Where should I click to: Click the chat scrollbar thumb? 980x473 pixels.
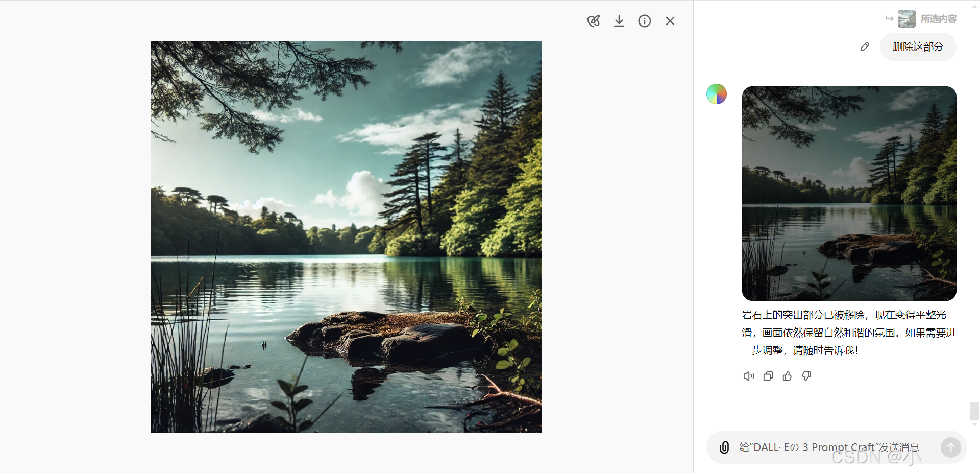coord(974,411)
